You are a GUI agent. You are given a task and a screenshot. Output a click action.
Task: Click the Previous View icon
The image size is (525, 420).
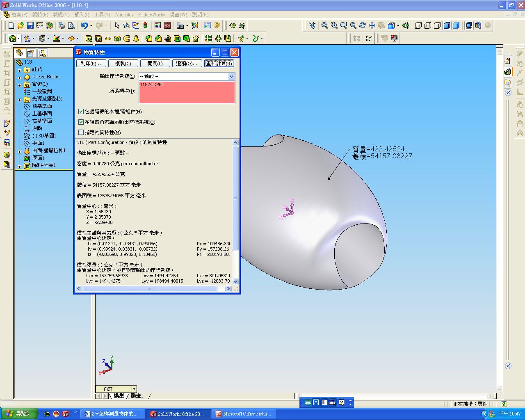click(312, 25)
